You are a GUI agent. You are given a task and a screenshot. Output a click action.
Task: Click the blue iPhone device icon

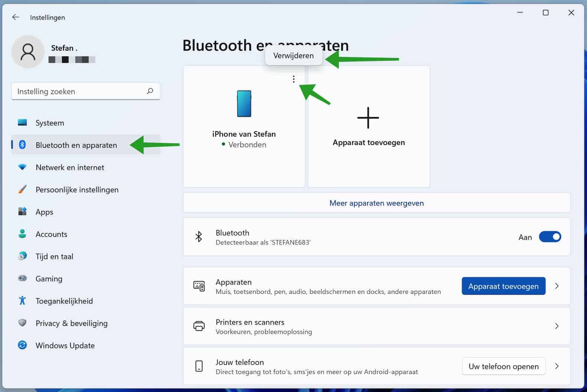[244, 104]
